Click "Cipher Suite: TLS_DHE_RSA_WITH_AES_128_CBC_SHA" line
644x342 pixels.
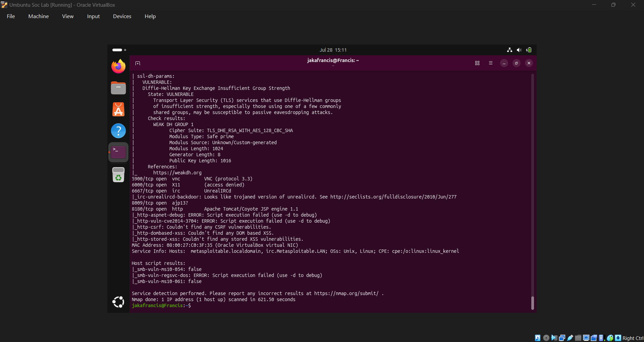coord(231,130)
